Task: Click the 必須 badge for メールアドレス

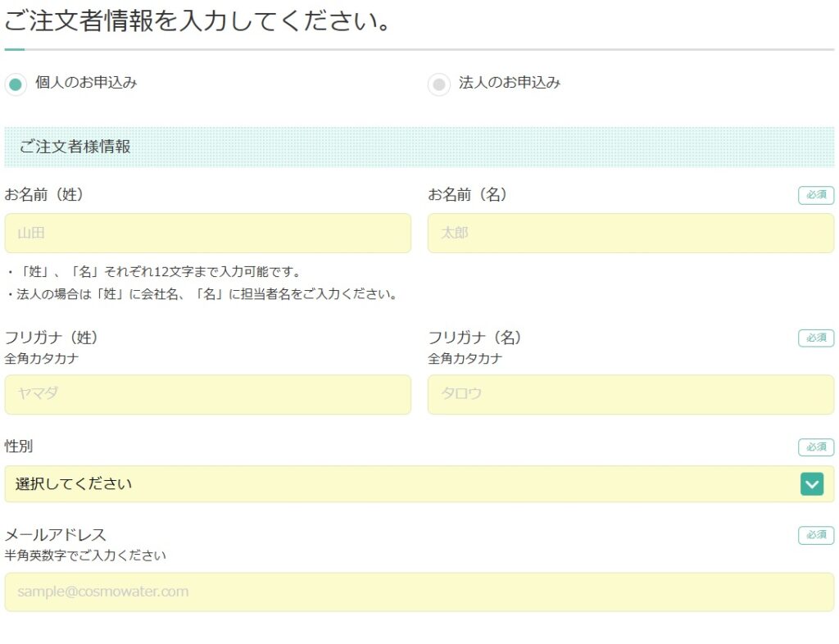Action: tap(816, 535)
